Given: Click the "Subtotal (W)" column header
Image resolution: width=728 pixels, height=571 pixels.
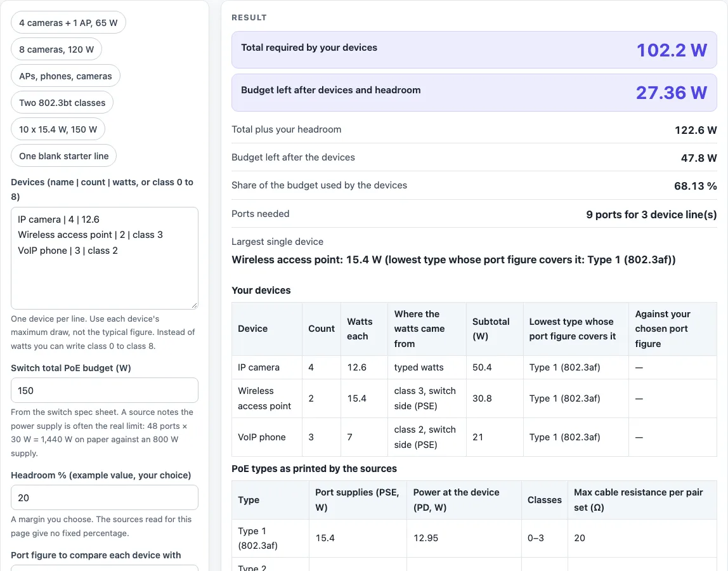Looking at the screenshot, I should (495, 329).
